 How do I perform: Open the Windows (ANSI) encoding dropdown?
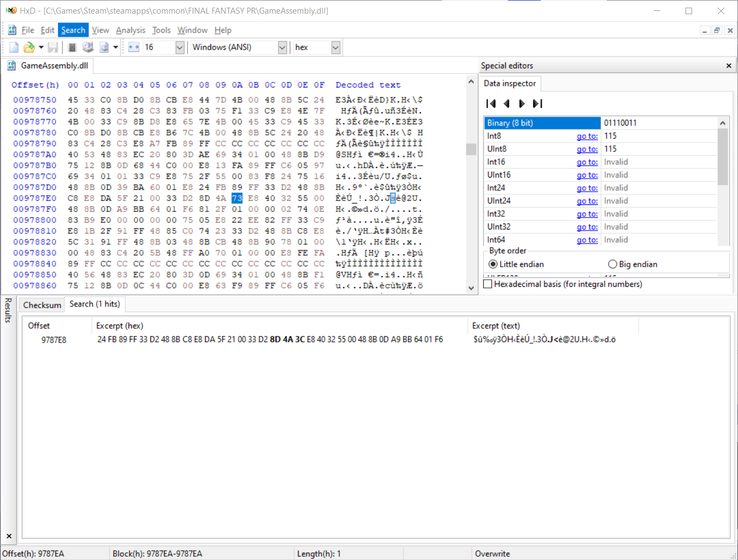point(282,48)
